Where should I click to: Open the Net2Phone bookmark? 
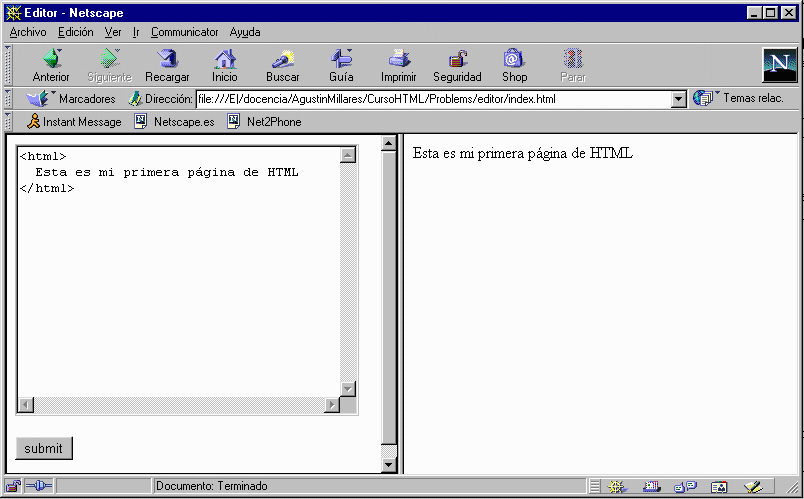pyautogui.click(x=264, y=122)
